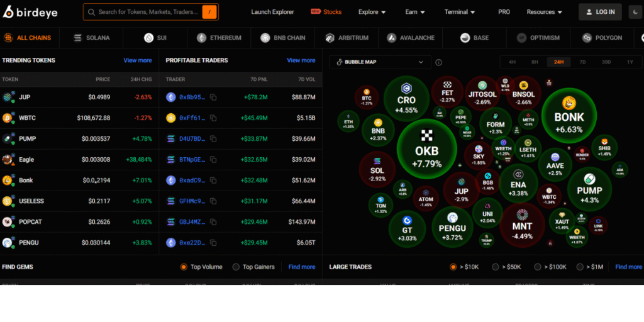Click the bubble map info icon

pos(438,62)
